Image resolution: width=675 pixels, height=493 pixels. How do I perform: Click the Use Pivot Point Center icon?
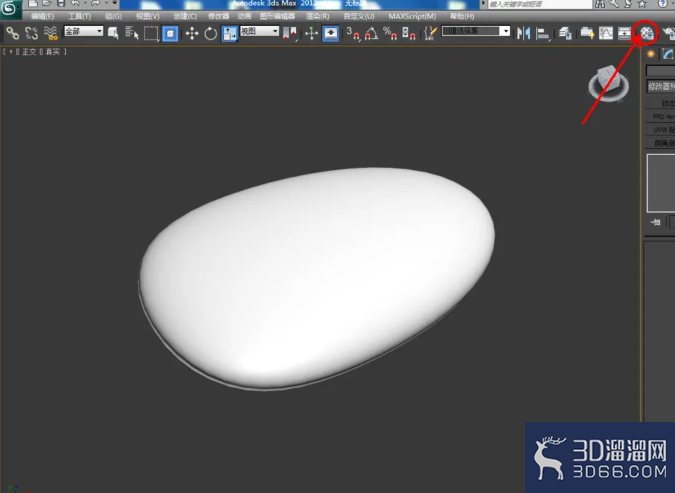pos(290,33)
